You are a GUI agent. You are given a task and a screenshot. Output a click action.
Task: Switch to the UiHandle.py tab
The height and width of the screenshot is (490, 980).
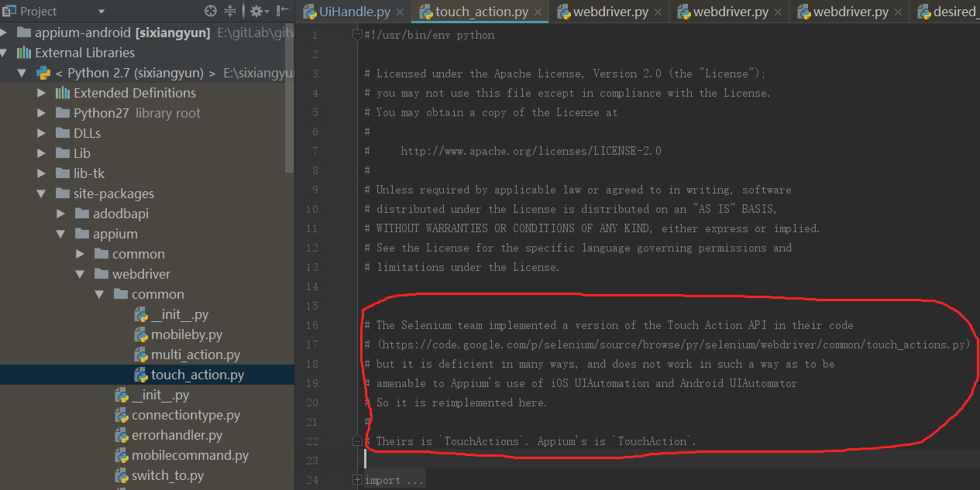(x=354, y=12)
